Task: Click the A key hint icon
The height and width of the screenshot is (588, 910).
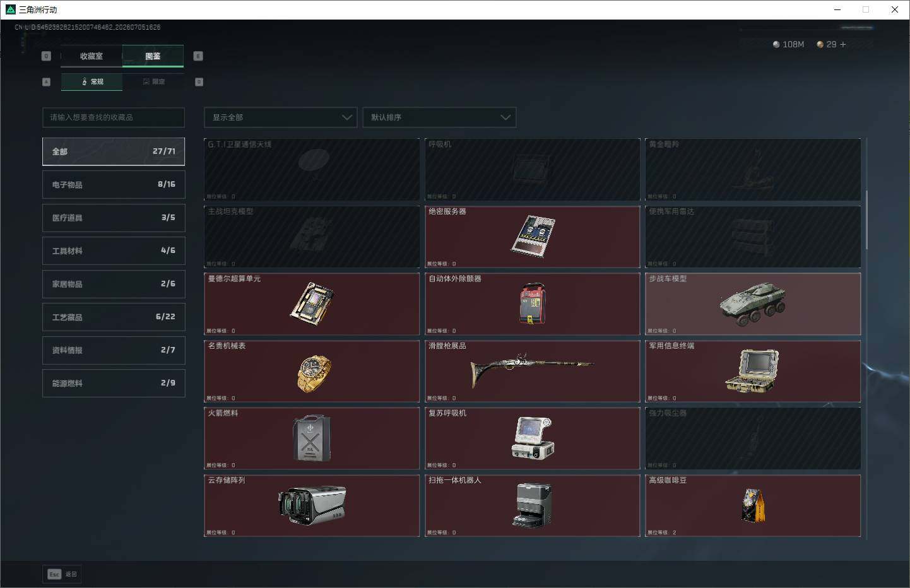Action: pos(46,82)
